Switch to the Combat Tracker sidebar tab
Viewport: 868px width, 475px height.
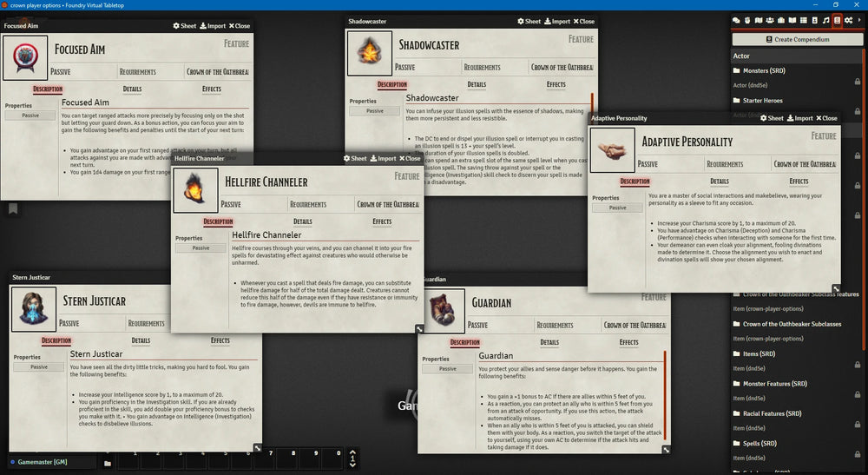747,20
